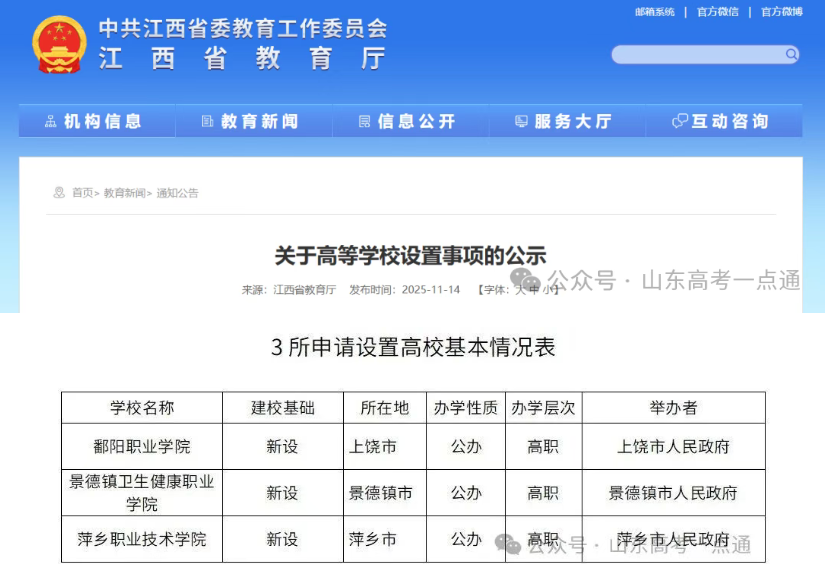This screenshot has height=564, width=825.
Task: Click the 机构信息 organization chart icon
Action: (50, 122)
